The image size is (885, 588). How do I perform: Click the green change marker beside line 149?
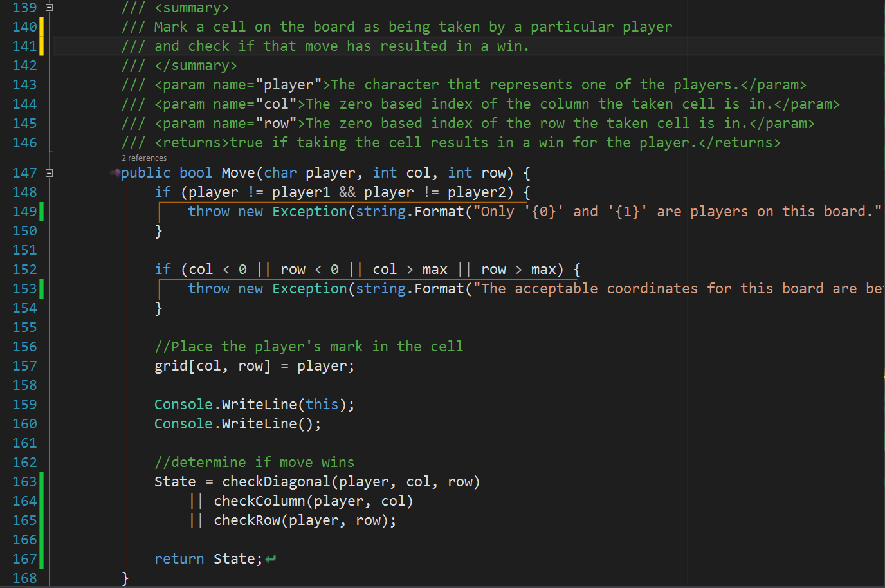(x=42, y=211)
